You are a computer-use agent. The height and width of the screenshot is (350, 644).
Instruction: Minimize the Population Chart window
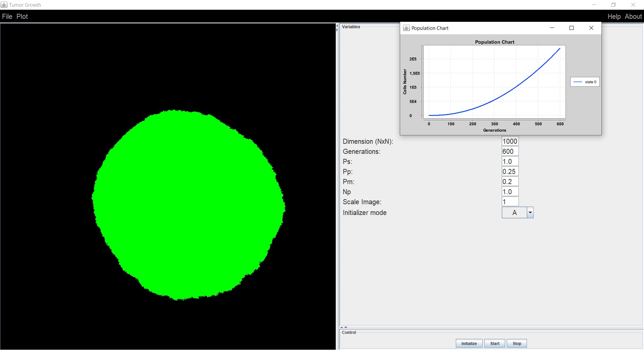[552, 28]
